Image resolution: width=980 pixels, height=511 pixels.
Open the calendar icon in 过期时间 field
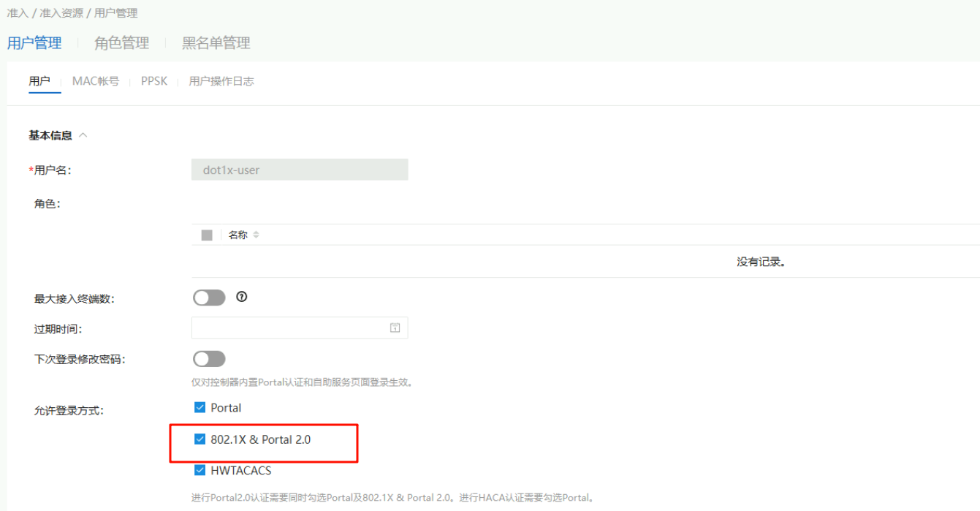(395, 328)
